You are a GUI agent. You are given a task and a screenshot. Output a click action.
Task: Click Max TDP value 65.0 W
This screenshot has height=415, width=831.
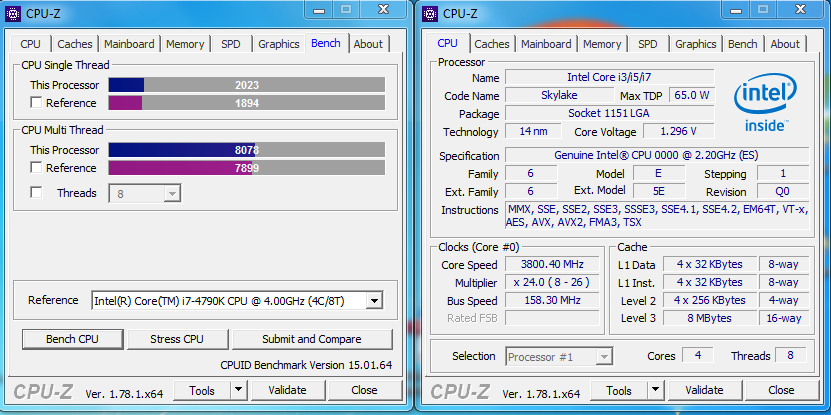pos(692,95)
